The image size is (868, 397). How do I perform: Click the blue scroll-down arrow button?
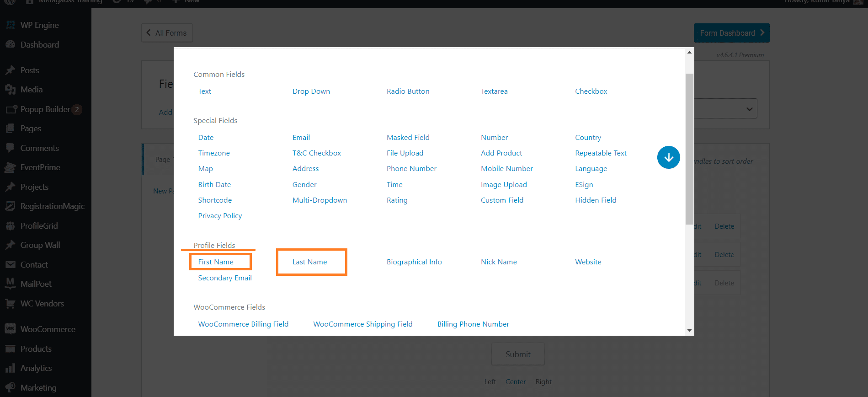pyautogui.click(x=668, y=157)
